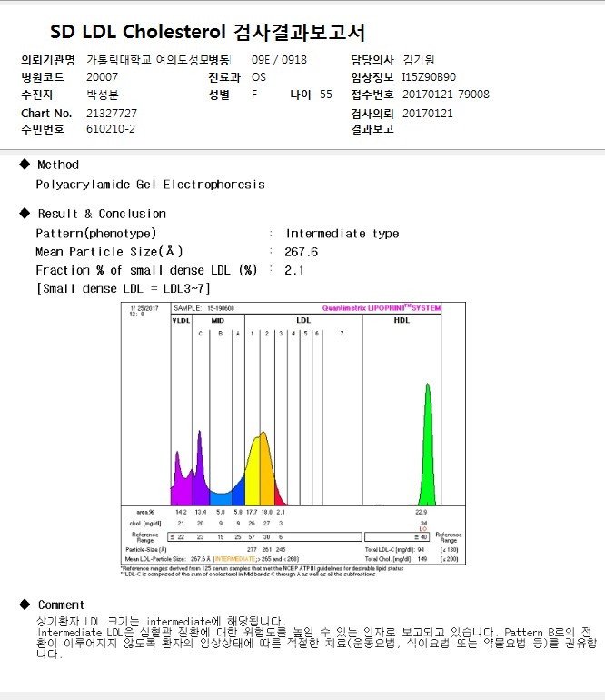Click the hospital code value 20007
Screen dimensions: 605x700
[x=102, y=77]
